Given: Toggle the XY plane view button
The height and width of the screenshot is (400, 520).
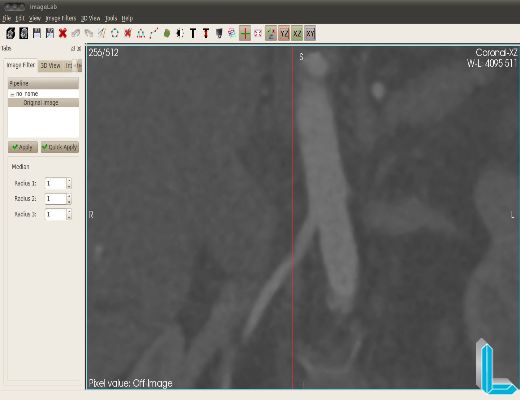Looking at the screenshot, I should [x=310, y=33].
